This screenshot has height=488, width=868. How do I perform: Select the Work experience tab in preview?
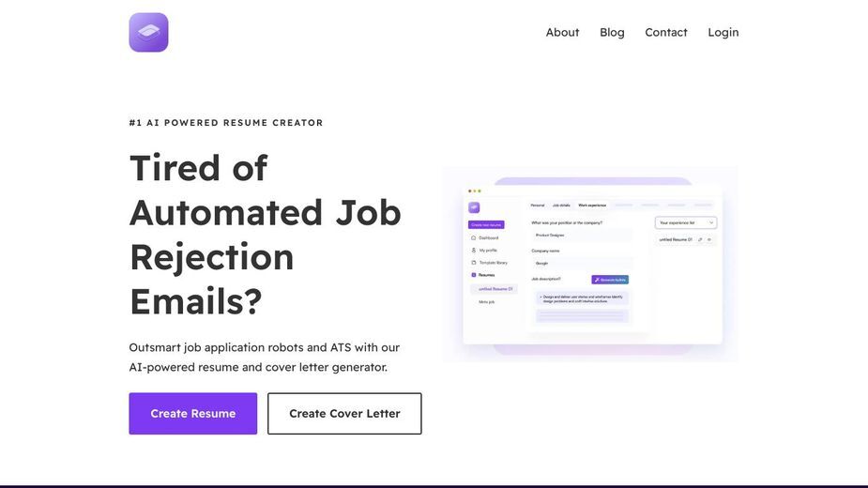592,206
